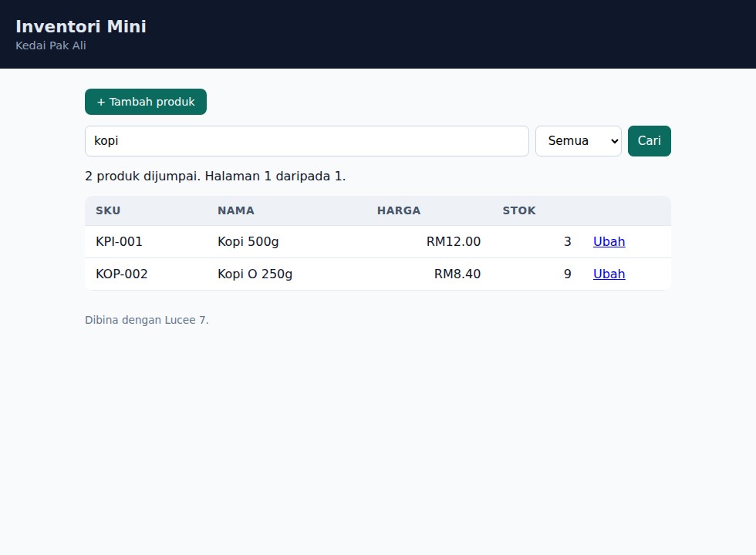Click the Kedai Pak Ali subtitle
This screenshot has height=555, width=756.
tap(51, 45)
